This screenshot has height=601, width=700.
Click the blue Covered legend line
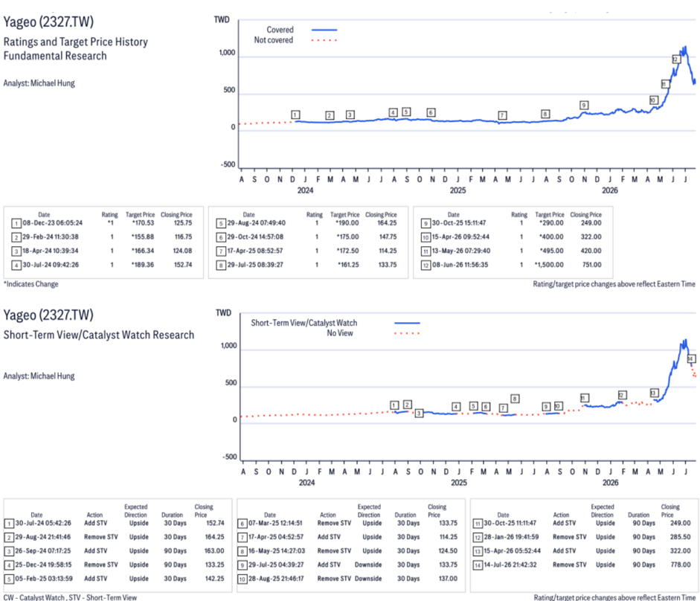pos(324,30)
